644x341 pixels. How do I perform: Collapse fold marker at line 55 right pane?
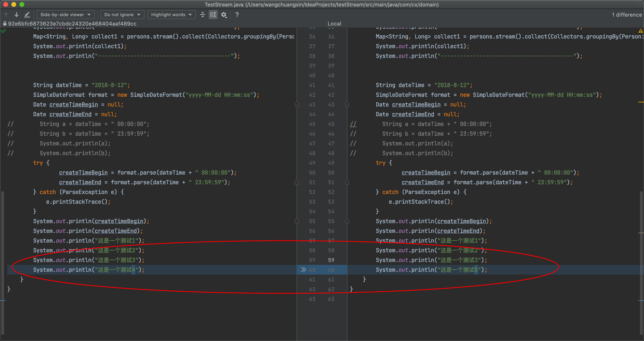347,221
